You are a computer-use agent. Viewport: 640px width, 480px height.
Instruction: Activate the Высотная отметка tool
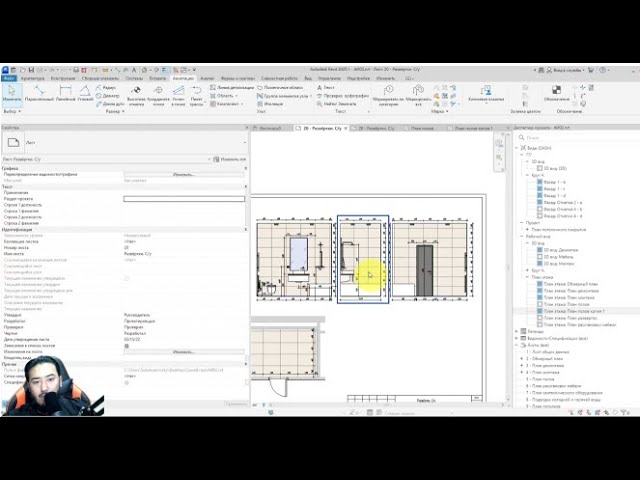point(136,96)
